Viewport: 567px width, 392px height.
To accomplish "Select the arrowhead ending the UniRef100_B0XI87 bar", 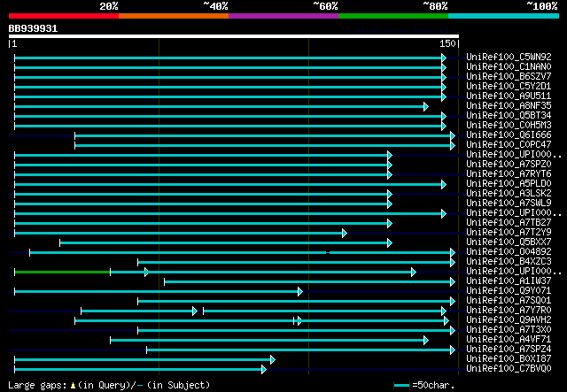I will tap(273, 360).
